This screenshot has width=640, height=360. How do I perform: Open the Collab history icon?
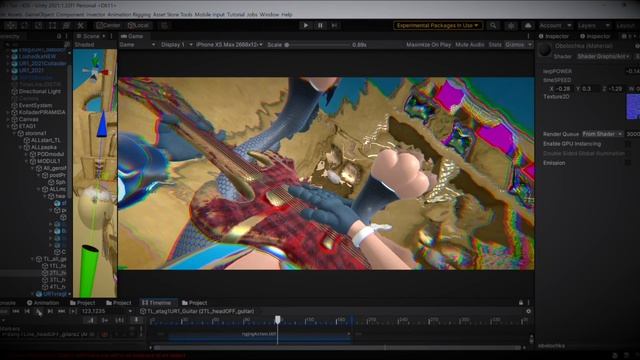pos(511,25)
